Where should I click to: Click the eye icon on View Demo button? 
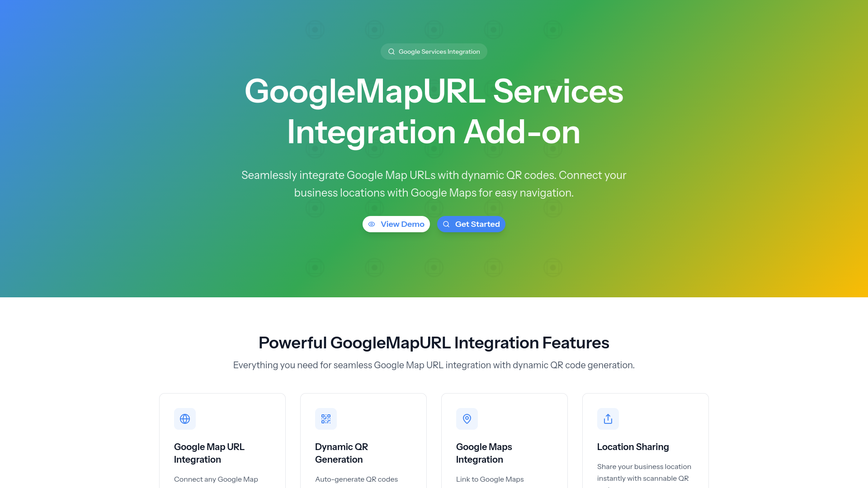(x=372, y=224)
